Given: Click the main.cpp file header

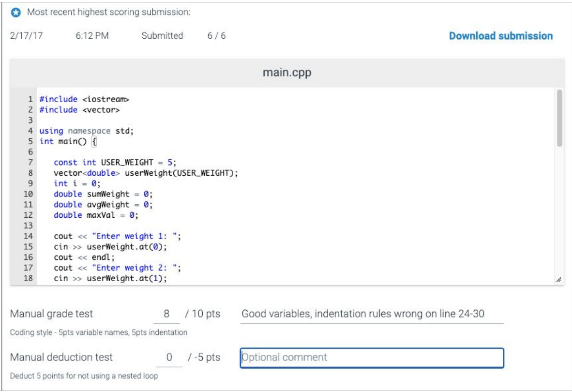Looking at the screenshot, I should [286, 73].
